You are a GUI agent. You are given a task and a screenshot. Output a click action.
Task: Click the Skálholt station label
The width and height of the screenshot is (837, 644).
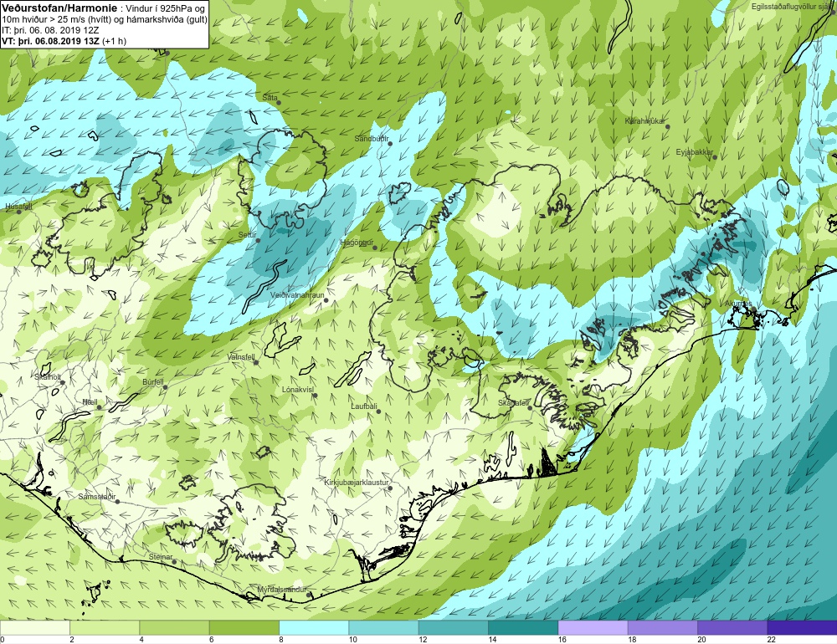(48, 376)
